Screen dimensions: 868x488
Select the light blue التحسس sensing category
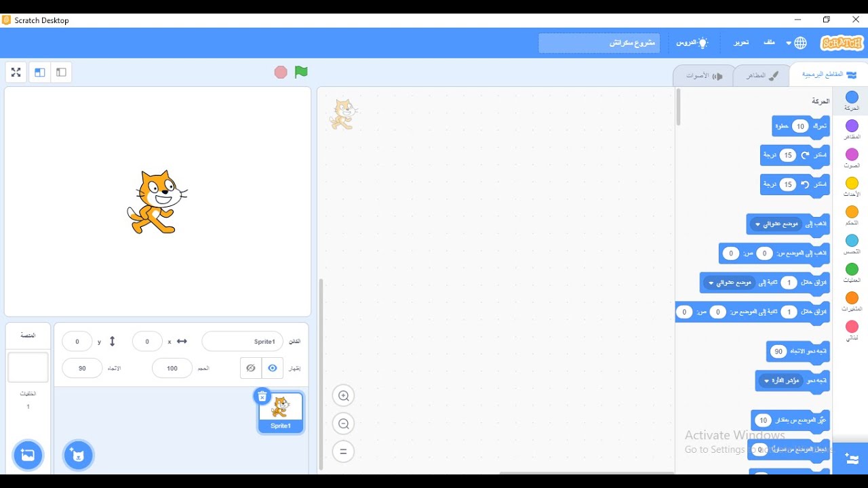point(852,245)
